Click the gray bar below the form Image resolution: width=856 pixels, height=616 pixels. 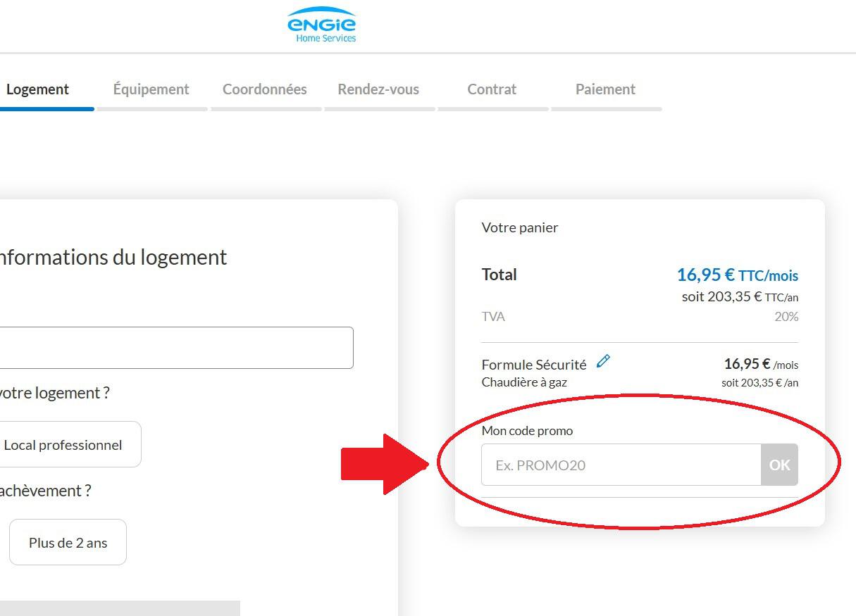click(120, 607)
